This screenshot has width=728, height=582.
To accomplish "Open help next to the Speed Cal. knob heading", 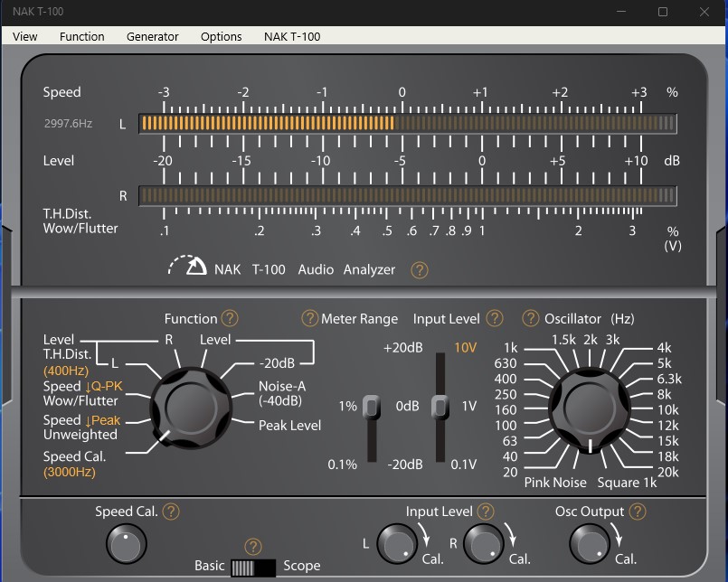I will (171, 512).
